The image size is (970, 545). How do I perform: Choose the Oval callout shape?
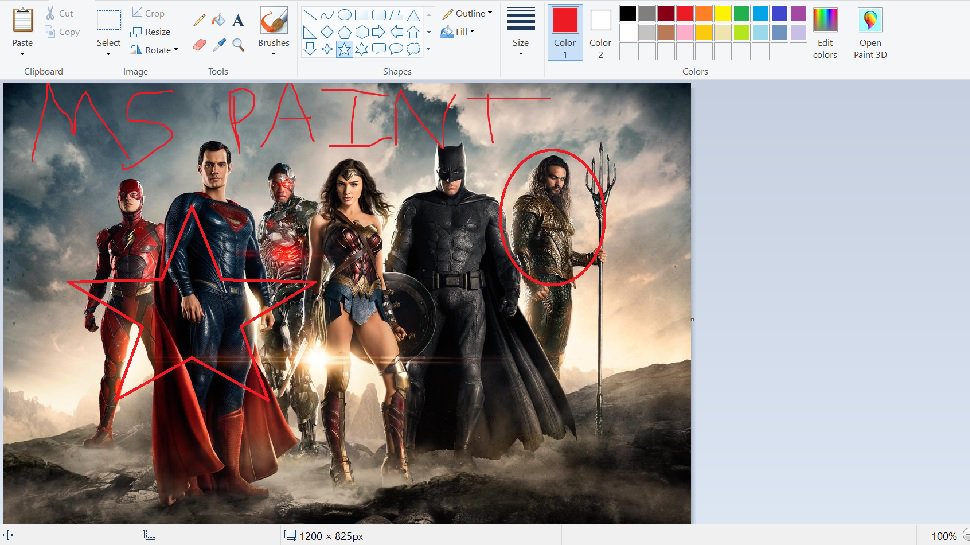[397, 48]
